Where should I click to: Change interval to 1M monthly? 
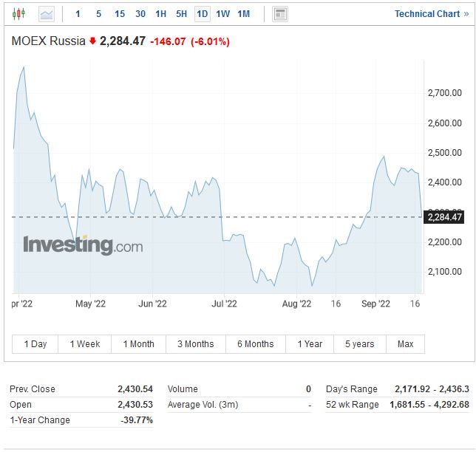pyautogui.click(x=244, y=14)
